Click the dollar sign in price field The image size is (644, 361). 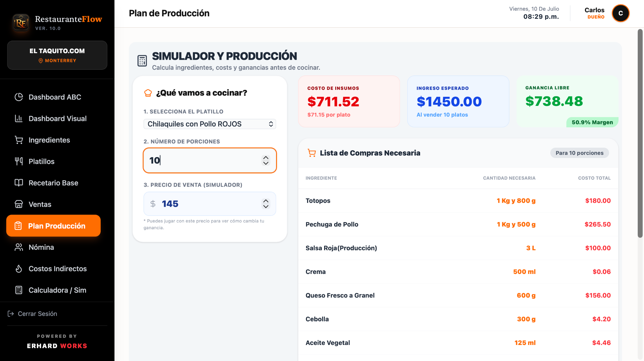(x=153, y=204)
